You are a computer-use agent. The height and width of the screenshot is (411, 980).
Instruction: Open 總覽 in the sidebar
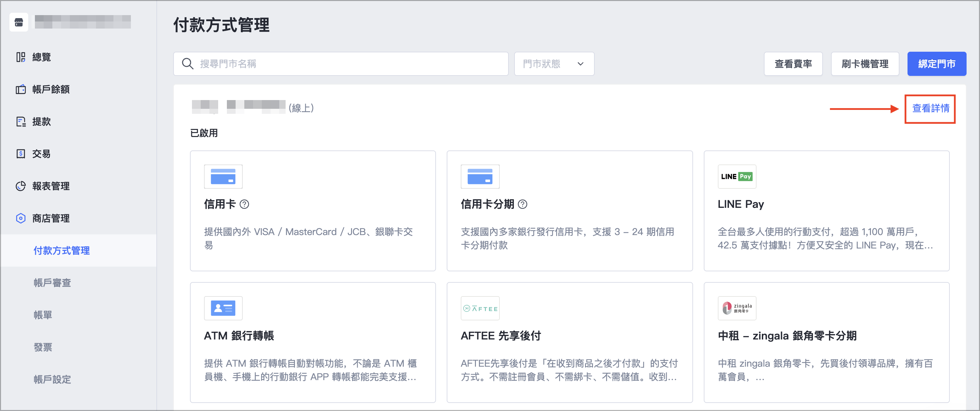[x=42, y=57]
